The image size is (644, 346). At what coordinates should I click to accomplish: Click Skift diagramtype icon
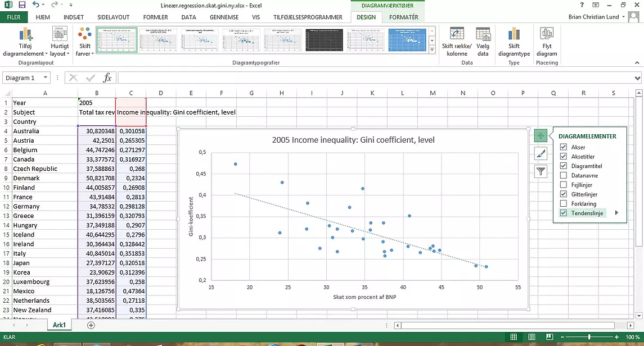point(514,42)
